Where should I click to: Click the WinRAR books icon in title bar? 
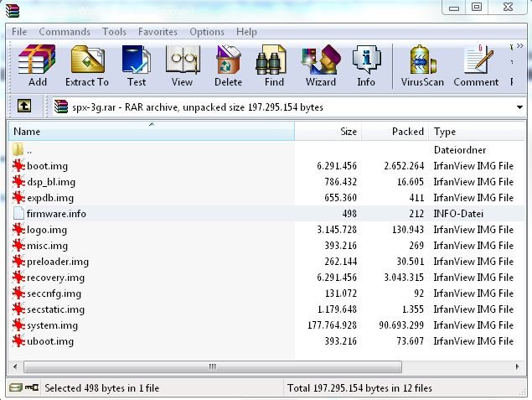[x=13, y=10]
